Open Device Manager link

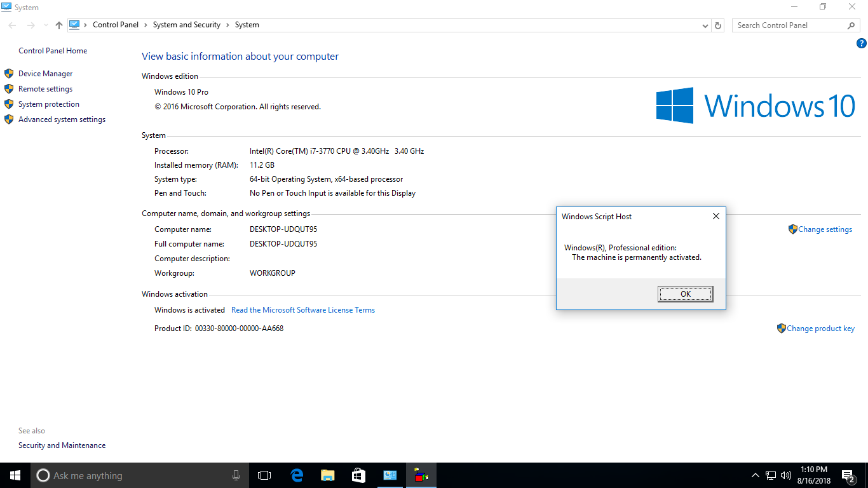pos(46,74)
